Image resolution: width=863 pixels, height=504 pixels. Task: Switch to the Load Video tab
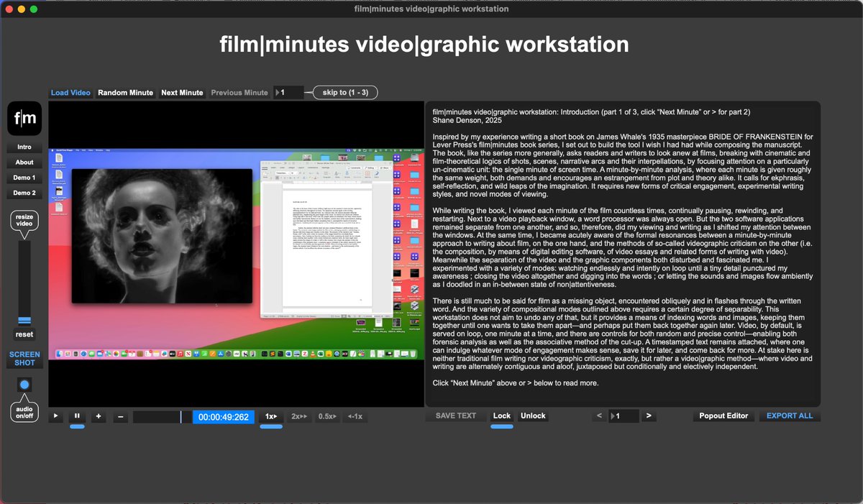click(70, 92)
